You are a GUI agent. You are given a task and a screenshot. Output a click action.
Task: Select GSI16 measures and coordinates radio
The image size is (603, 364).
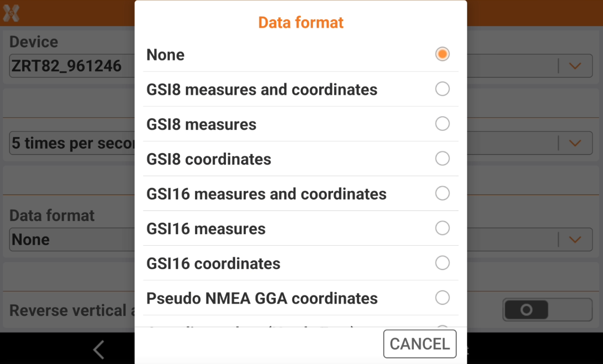(442, 193)
